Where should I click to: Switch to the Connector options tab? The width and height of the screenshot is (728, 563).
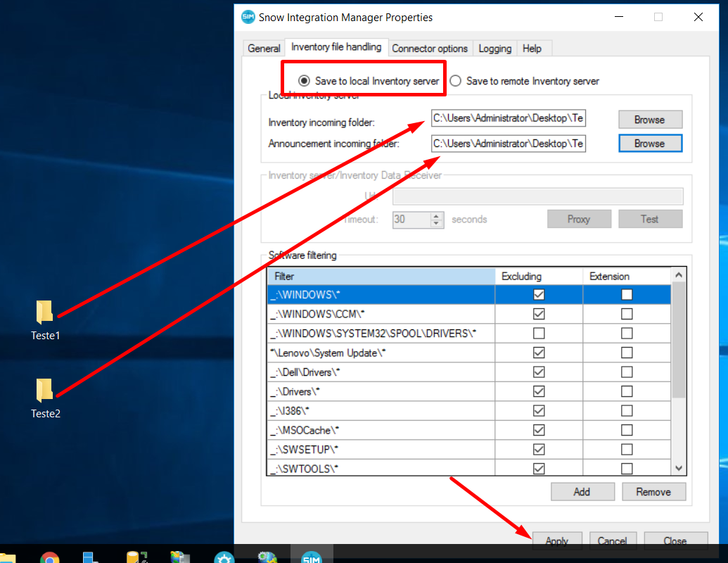point(430,48)
